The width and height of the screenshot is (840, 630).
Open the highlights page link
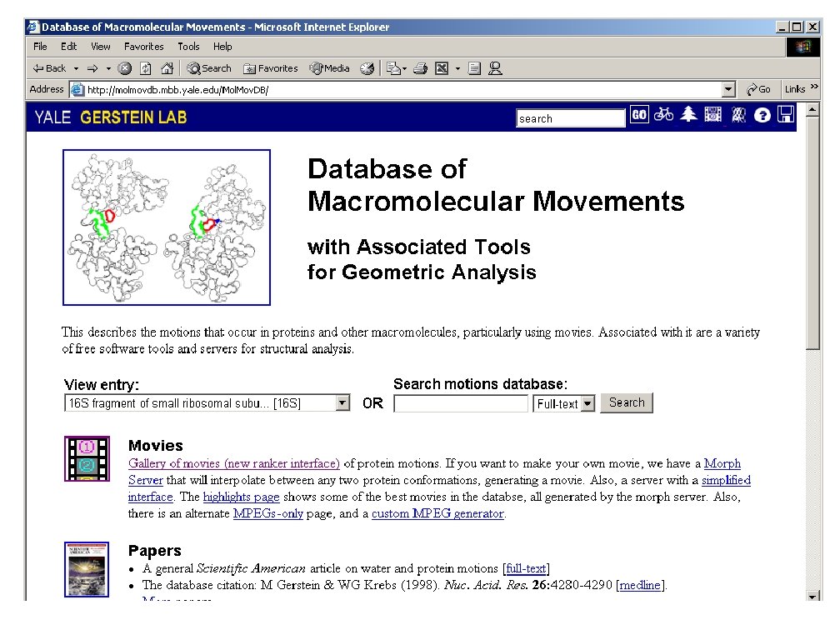(241, 497)
